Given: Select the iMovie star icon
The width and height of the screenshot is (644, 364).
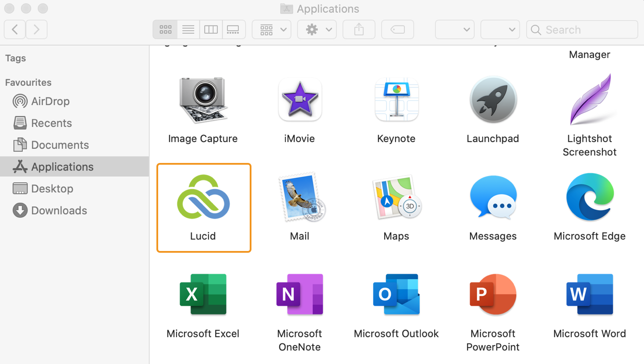Looking at the screenshot, I should point(300,99).
